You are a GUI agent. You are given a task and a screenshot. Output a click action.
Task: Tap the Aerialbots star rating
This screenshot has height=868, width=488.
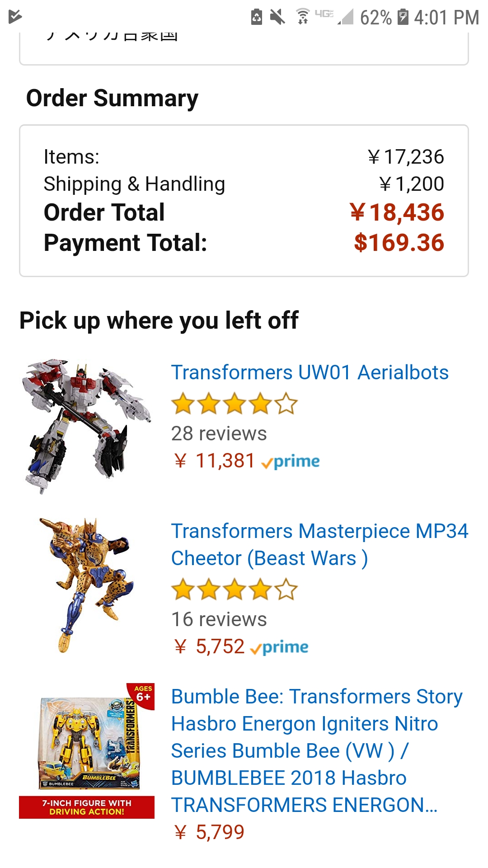pos(234,404)
